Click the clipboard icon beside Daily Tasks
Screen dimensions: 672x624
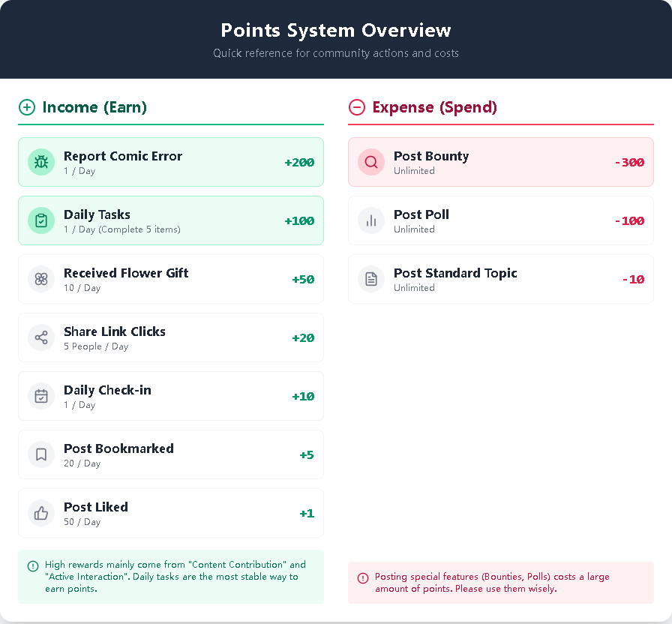[41, 220]
